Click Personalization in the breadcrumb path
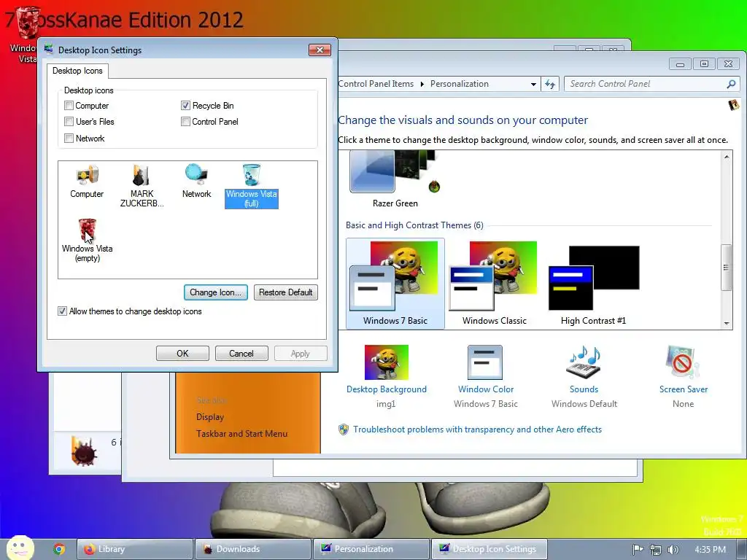Image resolution: width=747 pixels, height=560 pixels. point(460,84)
